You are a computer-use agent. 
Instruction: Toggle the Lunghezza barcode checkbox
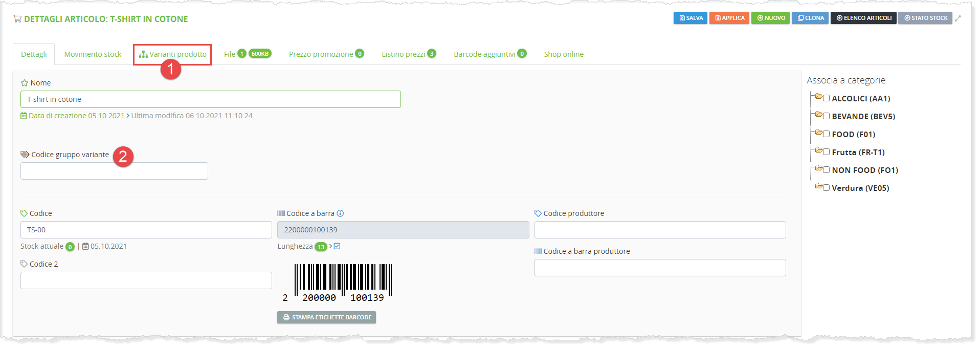(x=337, y=246)
